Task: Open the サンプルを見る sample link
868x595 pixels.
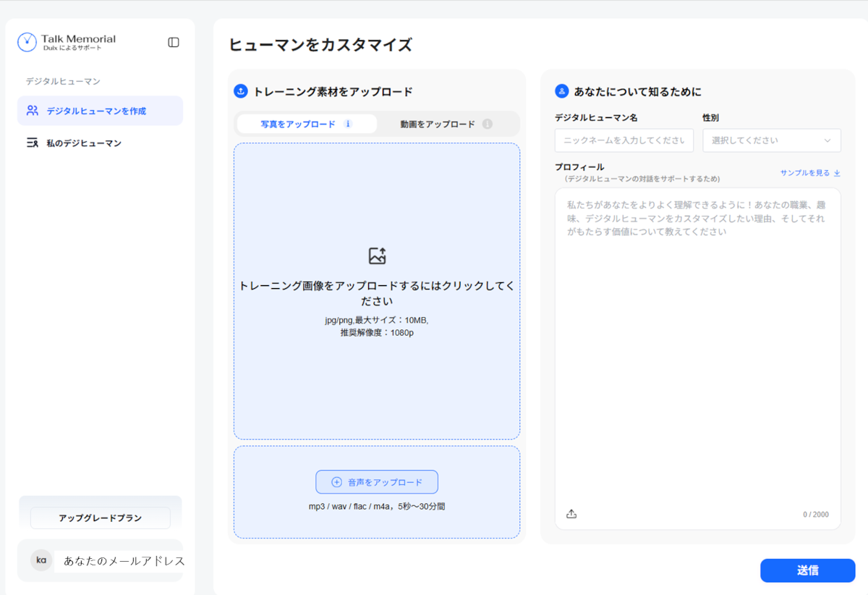Action: click(x=805, y=172)
